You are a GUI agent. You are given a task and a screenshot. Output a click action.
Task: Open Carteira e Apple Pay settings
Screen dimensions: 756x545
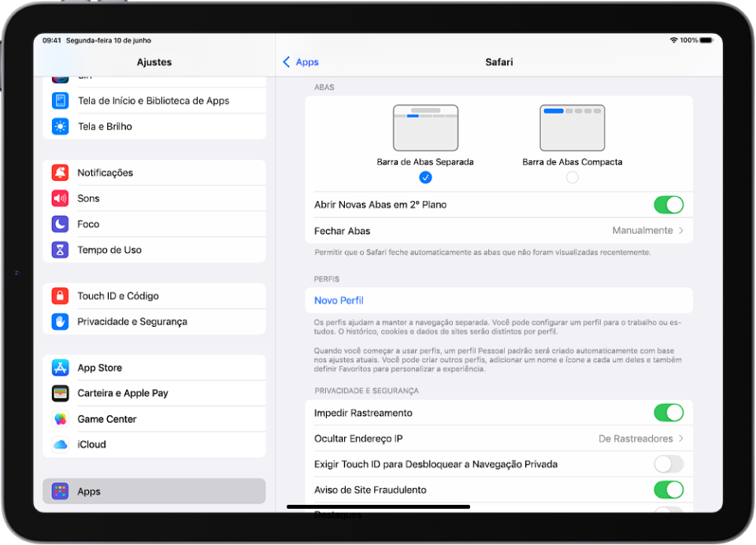coord(154,393)
